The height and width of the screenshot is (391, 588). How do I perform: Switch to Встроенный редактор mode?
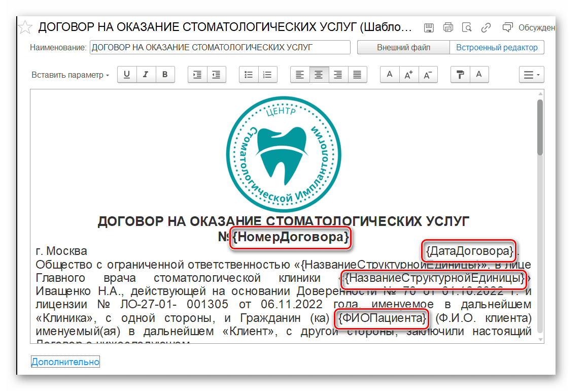497,47
